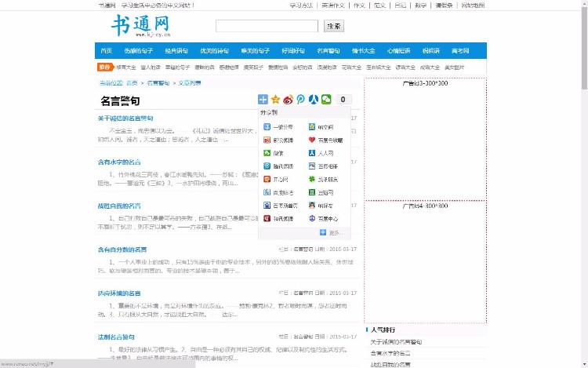Screen dimensions: 588x368
Task: Open article 法制名言警句
Action: pyautogui.click(x=116, y=337)
